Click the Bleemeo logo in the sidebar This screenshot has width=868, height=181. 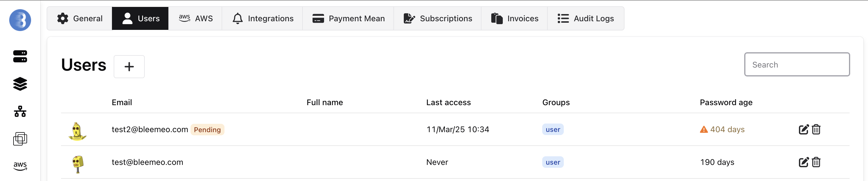point(20,20)
